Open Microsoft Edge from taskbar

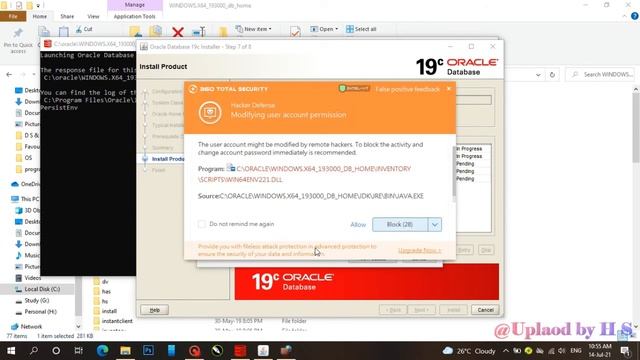[x=102, y=351]
